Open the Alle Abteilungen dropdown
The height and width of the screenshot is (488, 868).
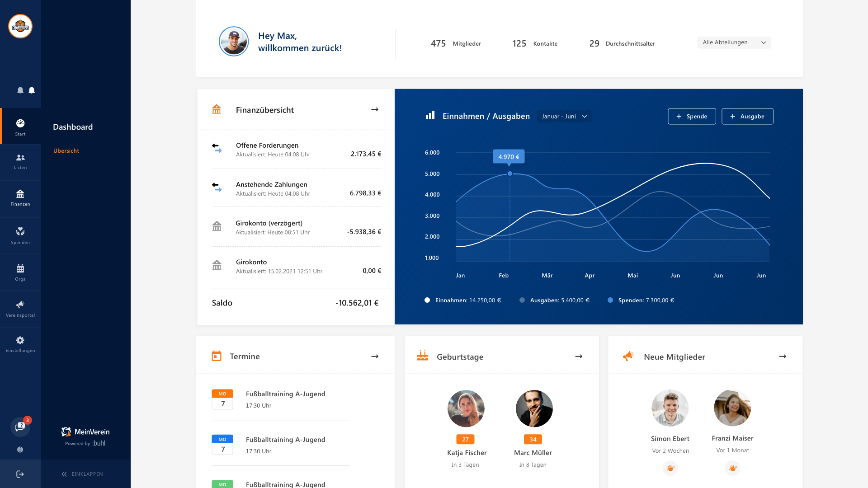734,42
